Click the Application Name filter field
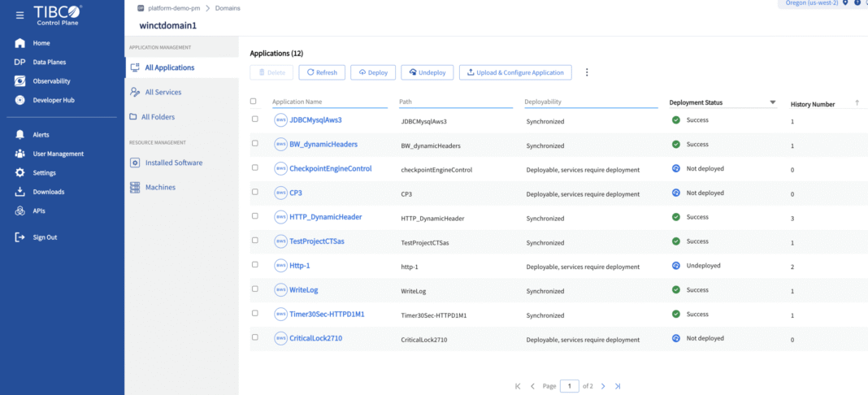 (330, 102)
